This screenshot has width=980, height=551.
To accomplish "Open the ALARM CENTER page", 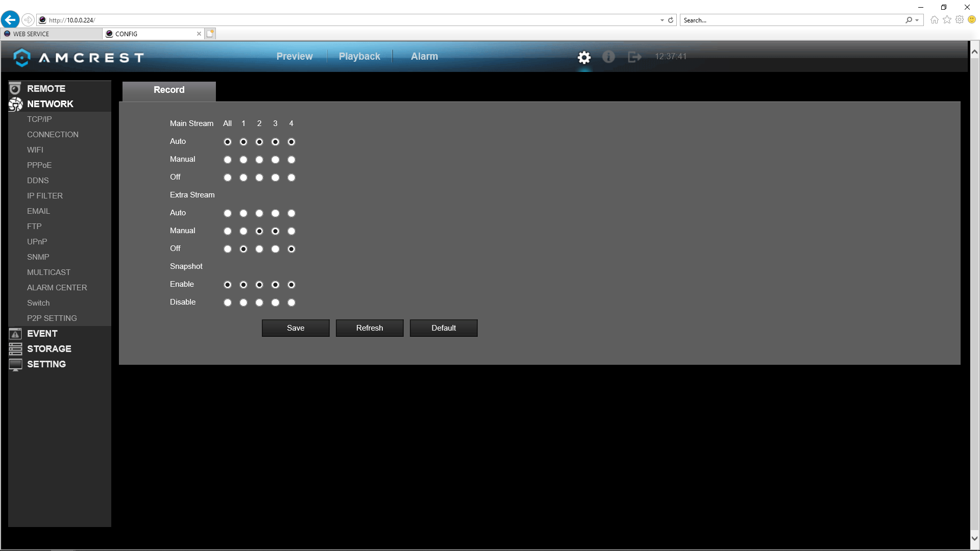I will pos(57,288).
